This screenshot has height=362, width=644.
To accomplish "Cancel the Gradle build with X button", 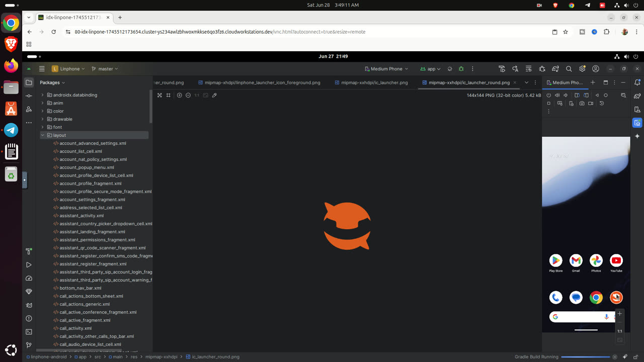I will (615, 357).
